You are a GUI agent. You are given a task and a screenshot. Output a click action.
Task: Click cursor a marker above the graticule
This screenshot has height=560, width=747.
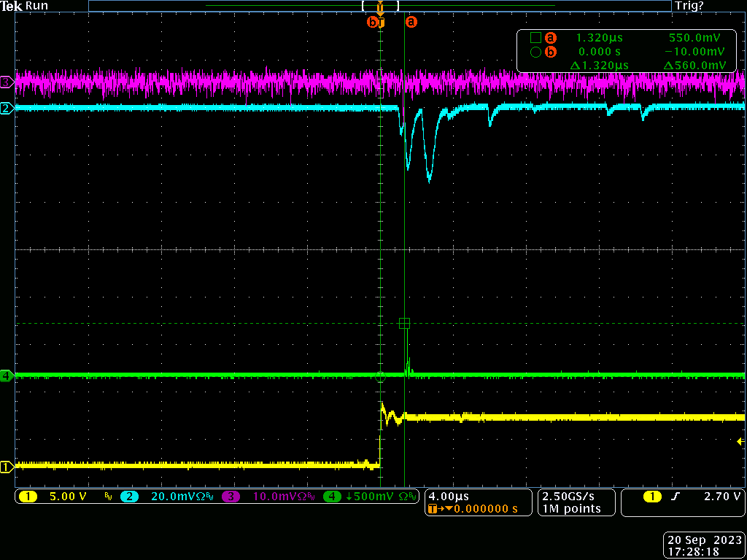pos(411,23)
